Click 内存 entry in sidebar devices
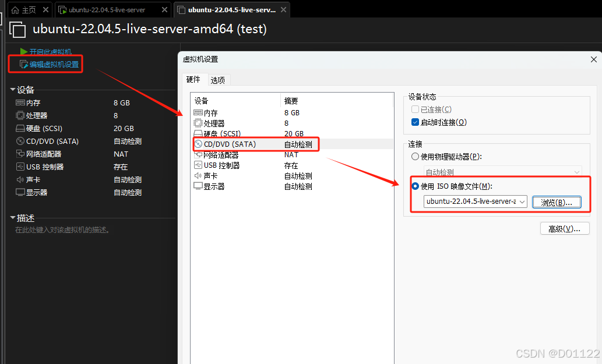This screenshot has width=602, height=364. tap(33, 103)
